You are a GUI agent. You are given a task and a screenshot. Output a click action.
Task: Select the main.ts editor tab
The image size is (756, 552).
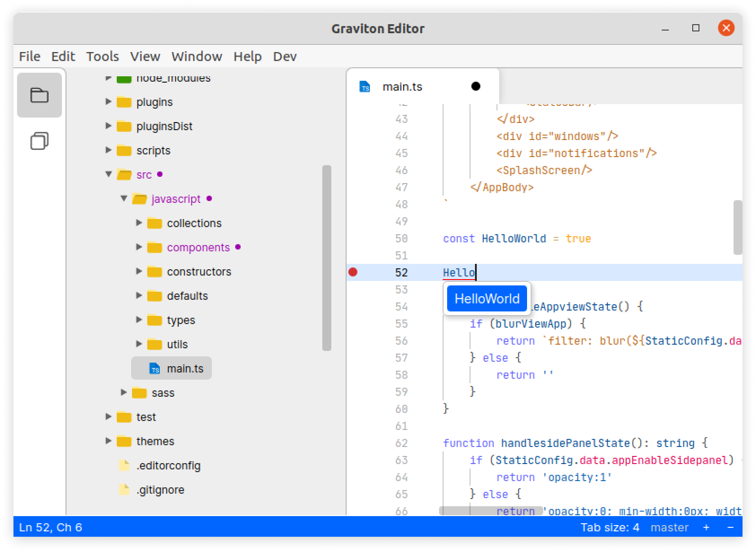422,87
